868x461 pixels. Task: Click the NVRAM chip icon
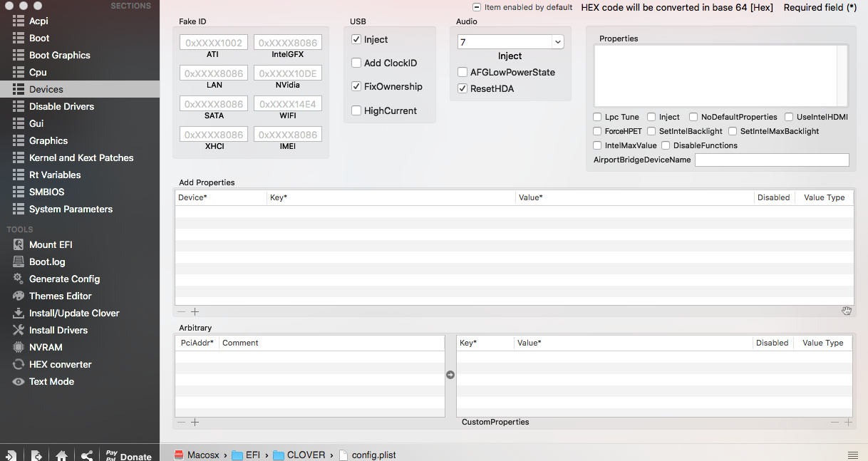pos(19,348)
